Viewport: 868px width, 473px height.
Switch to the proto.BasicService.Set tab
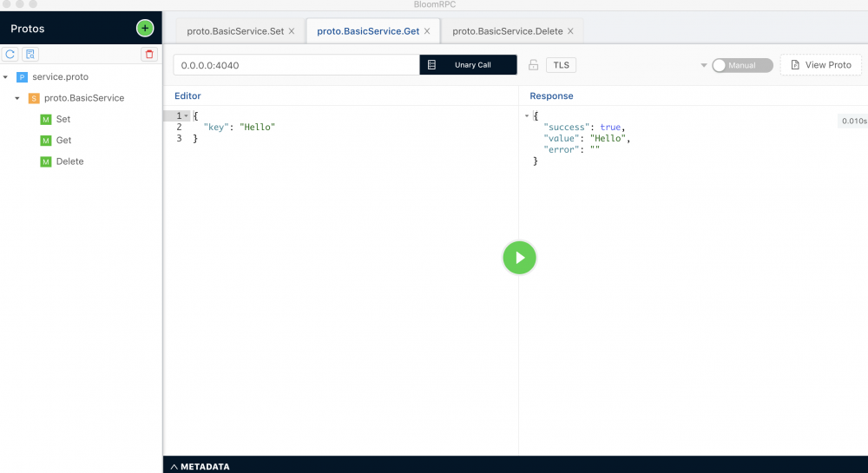click(240, 31)
